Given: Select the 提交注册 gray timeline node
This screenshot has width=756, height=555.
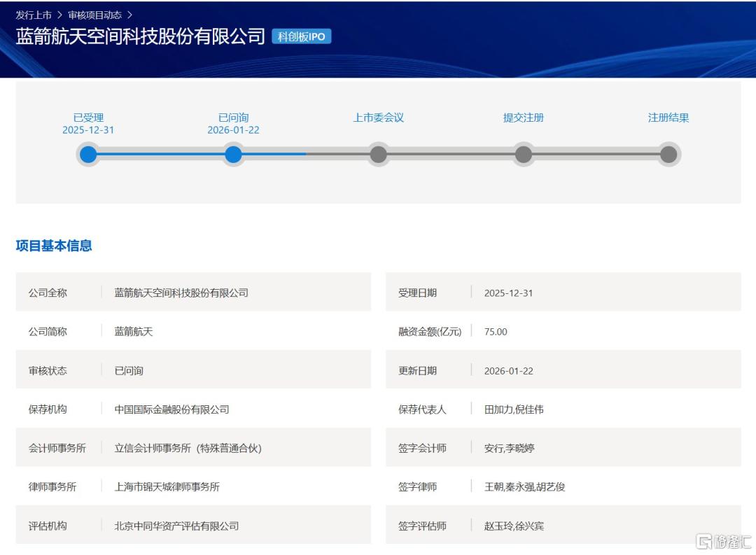Looking at the screenshot, I should pyautogui.click(x=524, y=155).
